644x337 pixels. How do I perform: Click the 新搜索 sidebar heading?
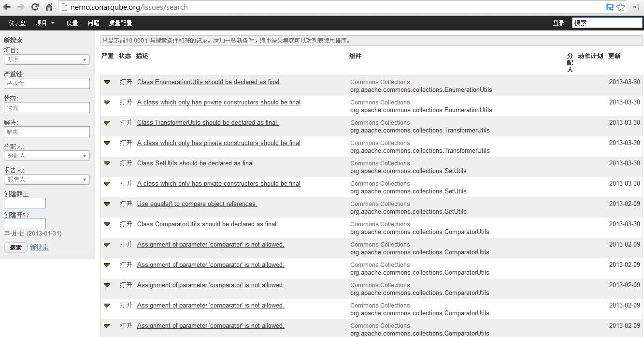point(13,40)
